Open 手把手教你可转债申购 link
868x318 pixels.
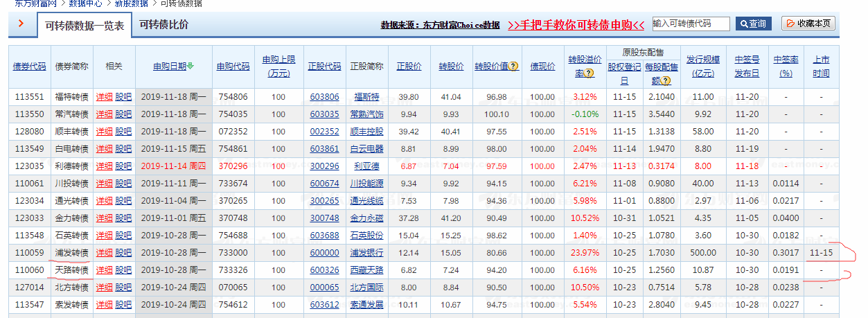[x=576, y=25]
